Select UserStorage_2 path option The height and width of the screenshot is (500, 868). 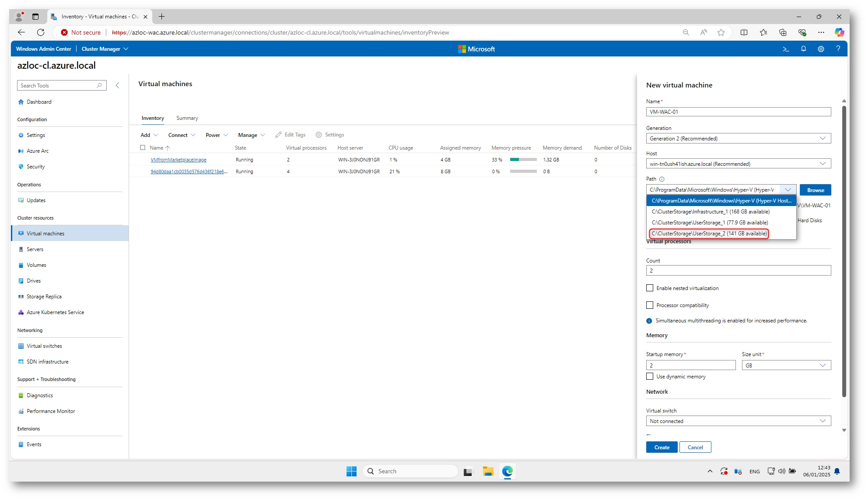pyautogui.click(x=721, y=234)
